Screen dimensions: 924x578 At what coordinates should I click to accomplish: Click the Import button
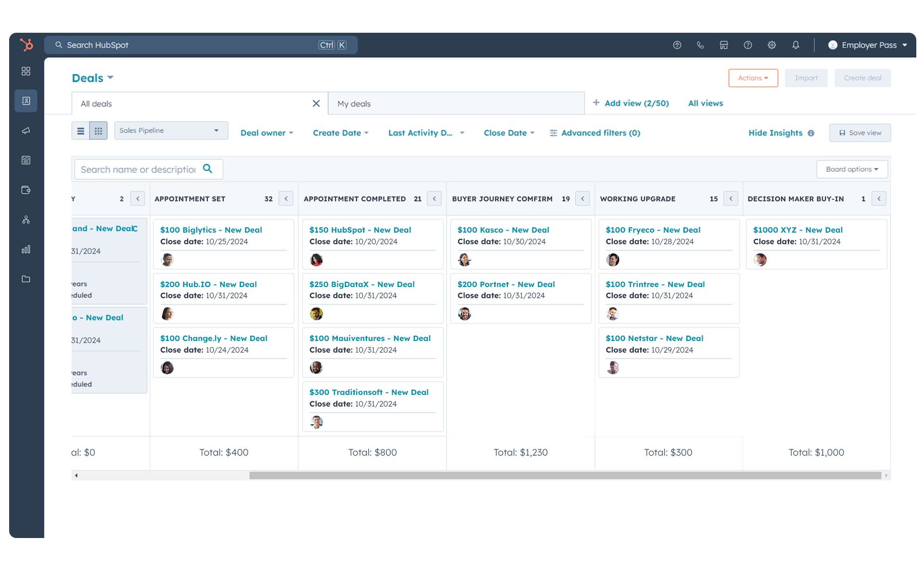coord(806,78)
